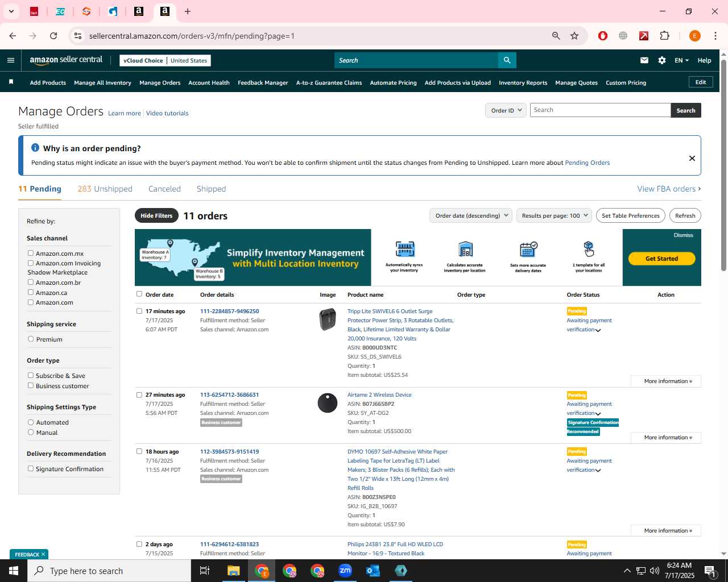Open the Seller Central hamburger menu
Screen dimensions: 728x582
[x=11, y=60]
